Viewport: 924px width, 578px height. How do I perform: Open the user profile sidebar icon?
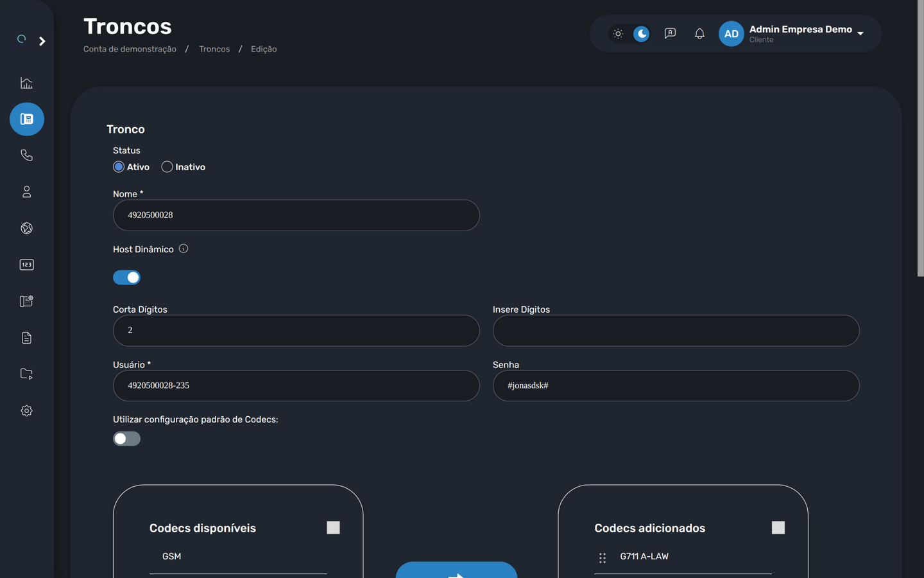(x=26, y=192)
